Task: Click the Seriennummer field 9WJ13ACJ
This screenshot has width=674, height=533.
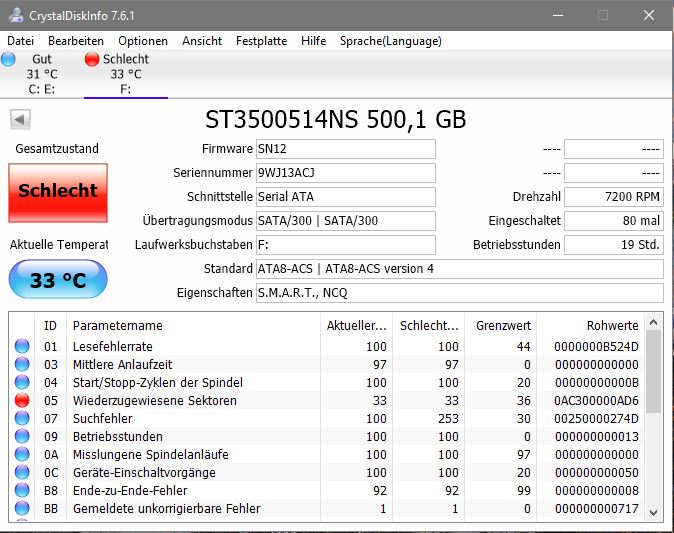Action: tap(346, 173)
